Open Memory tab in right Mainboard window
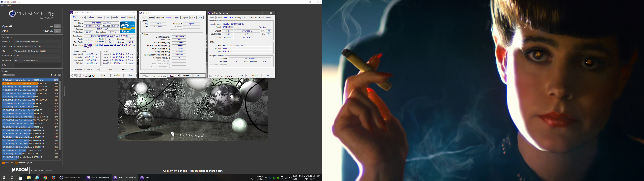The image size is (644, 181). (238, 18)
